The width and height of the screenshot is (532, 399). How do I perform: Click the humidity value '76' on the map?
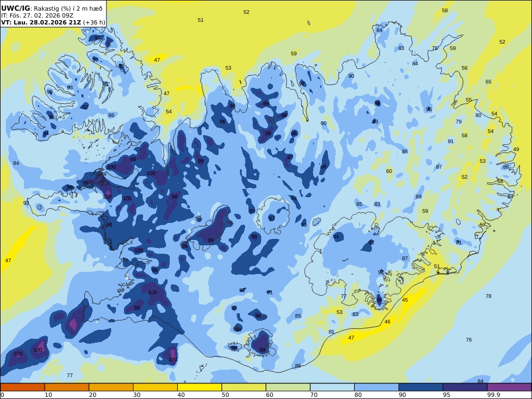coord(469,339)
